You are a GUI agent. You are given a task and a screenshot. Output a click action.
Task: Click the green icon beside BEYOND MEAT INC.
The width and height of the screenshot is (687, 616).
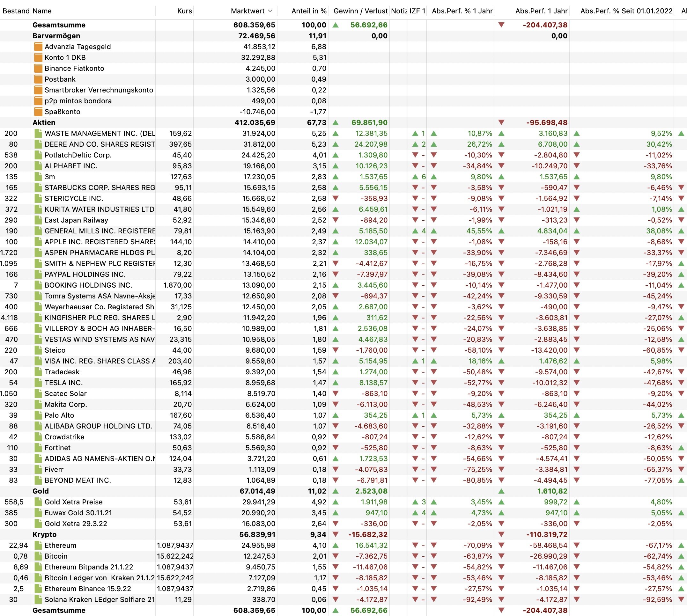click(38, 480)
